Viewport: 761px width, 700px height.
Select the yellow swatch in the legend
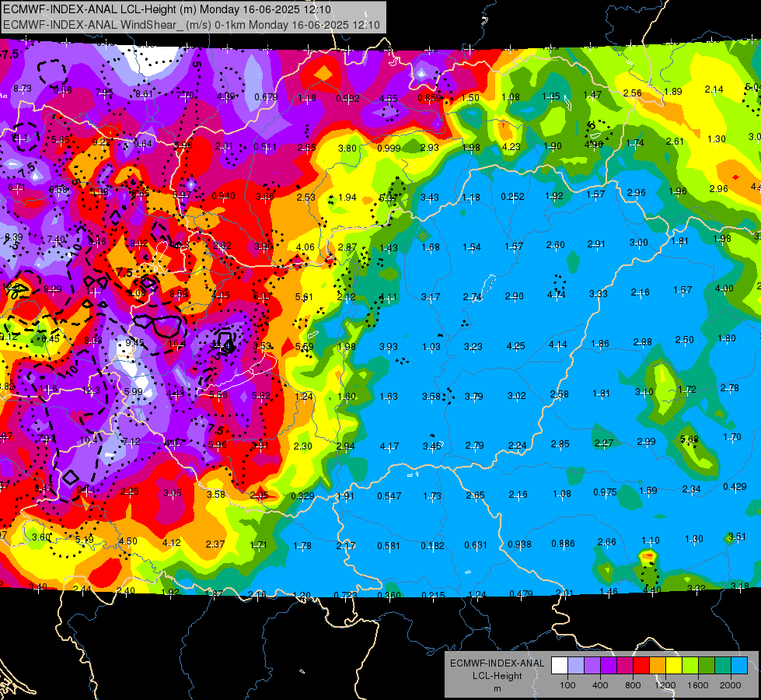coord(674,666)
